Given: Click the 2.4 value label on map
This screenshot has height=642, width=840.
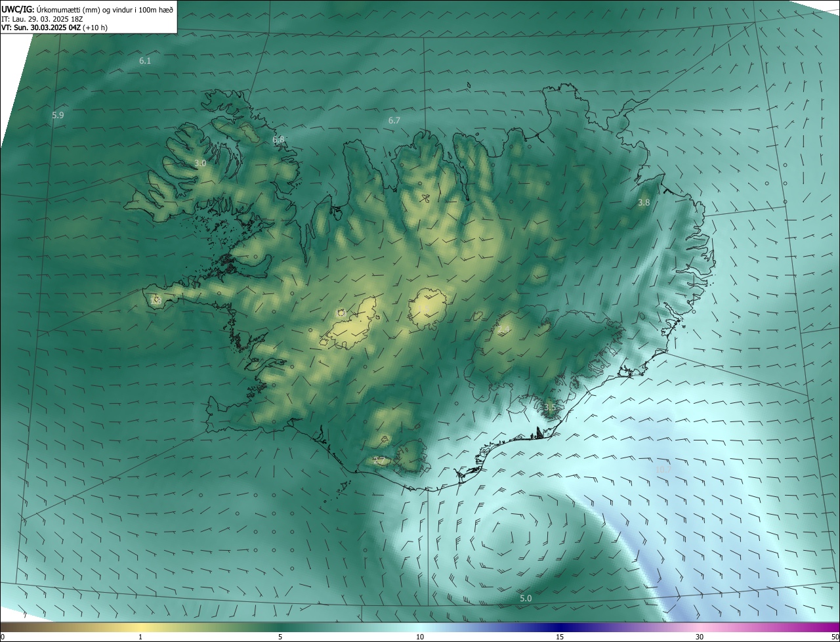Looking at the screenshot, I should click(503, 330).
